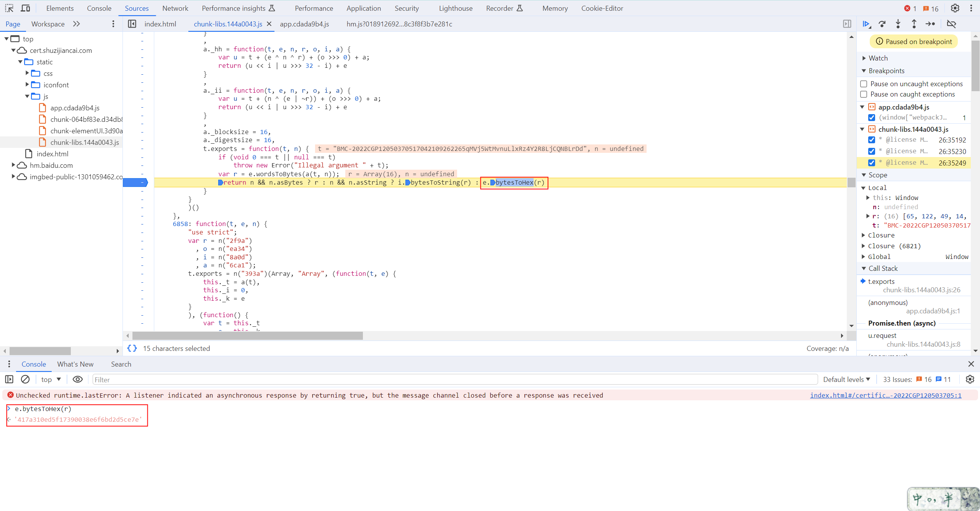The height and width of the screenshot is (511, 980).
Task: Pretty print the source code
Action: (132, 348)
